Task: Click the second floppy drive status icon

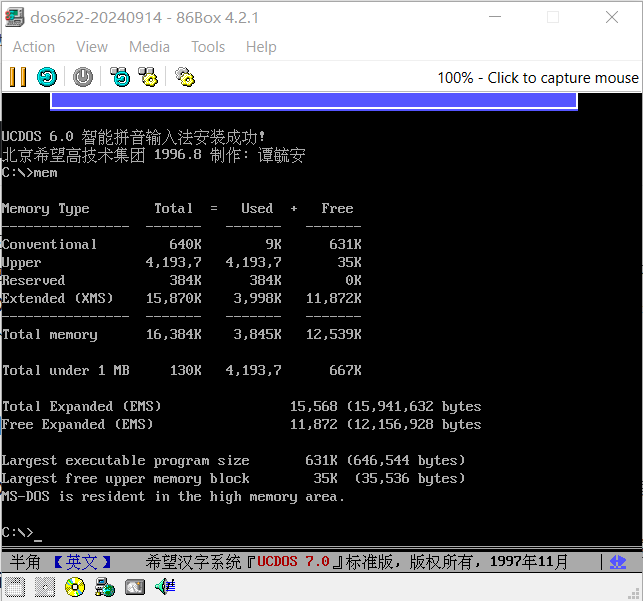Action: tap(44, 587)
